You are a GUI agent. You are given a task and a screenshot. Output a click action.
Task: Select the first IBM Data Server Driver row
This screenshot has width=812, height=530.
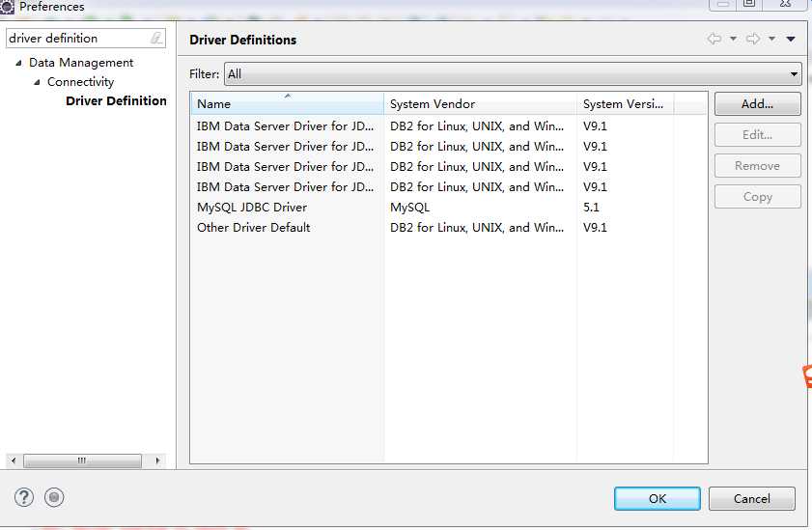click(448, 126)
